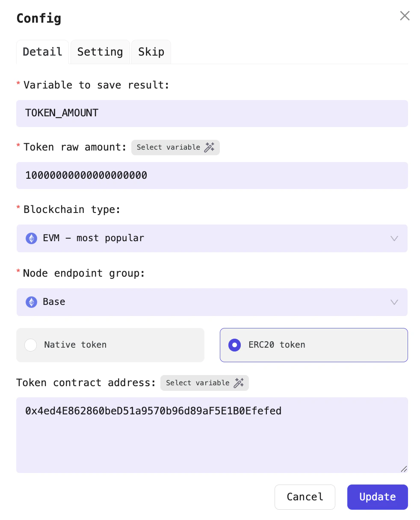Click the magic wand icon beside Token raw amount
This screenshot has width=420, height=520.
(209, 147)
